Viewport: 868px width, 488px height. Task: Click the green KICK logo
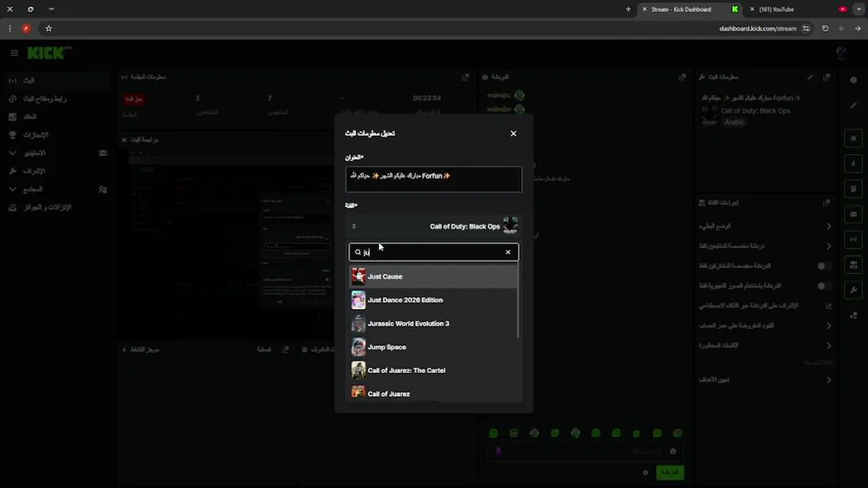(x=47, y=53)
